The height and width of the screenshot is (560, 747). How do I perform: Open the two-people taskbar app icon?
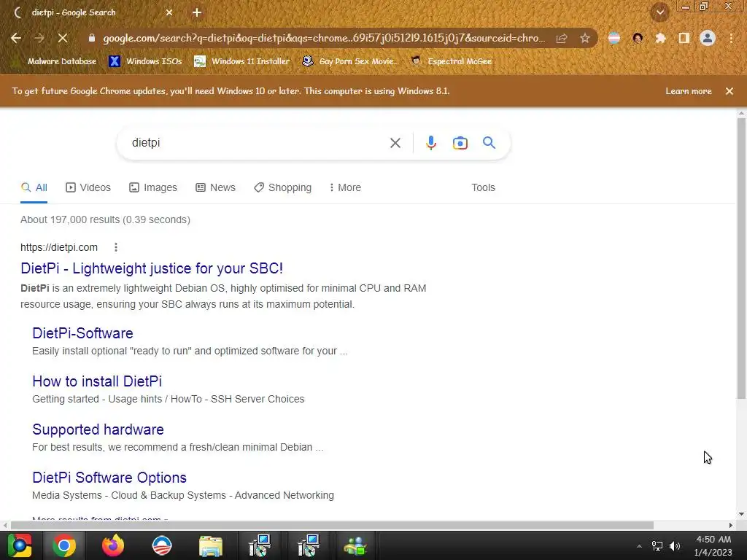[355, 546]
